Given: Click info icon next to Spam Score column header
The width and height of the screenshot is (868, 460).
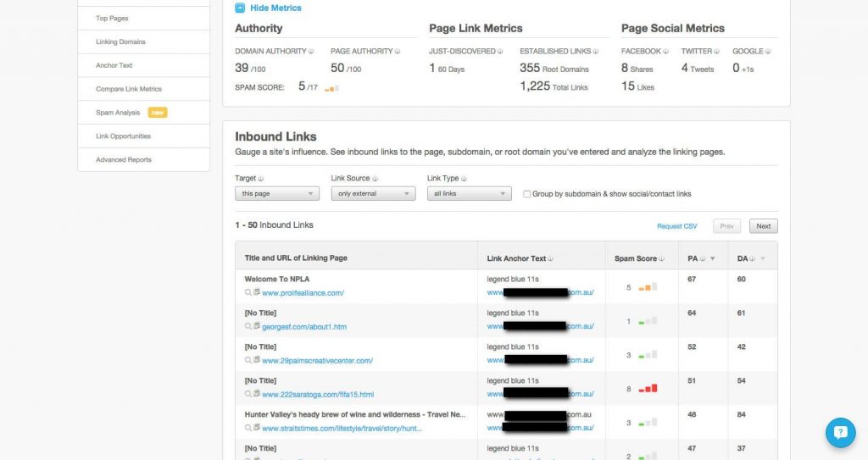Looking at the screenshot, I should [661, 258].
